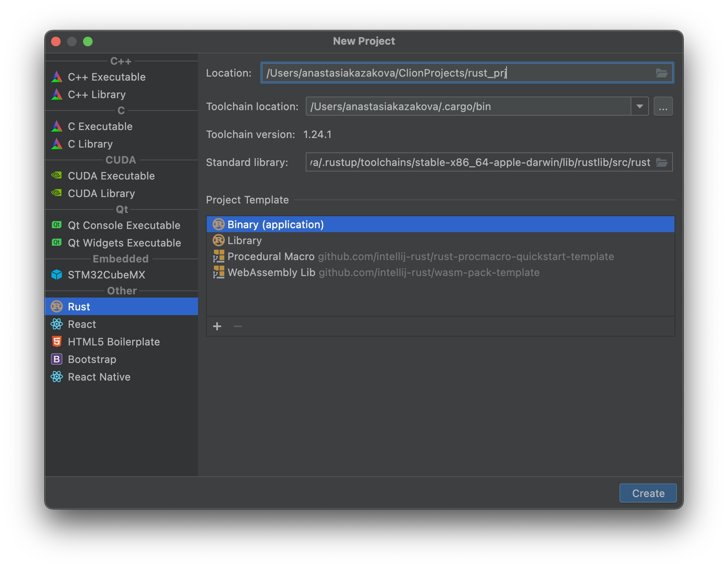728x568 pixels.
Task: Click the Library template Rust icon
Action: click(219, 241)
